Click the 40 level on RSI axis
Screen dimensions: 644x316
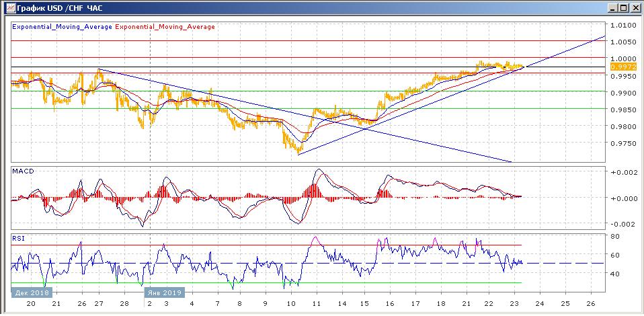[616, 273]
